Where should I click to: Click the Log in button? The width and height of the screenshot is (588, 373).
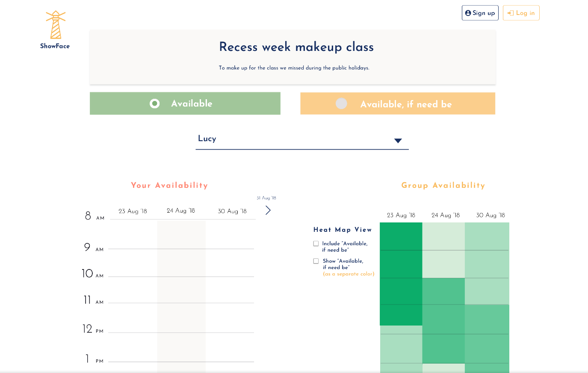pos(521,13)
